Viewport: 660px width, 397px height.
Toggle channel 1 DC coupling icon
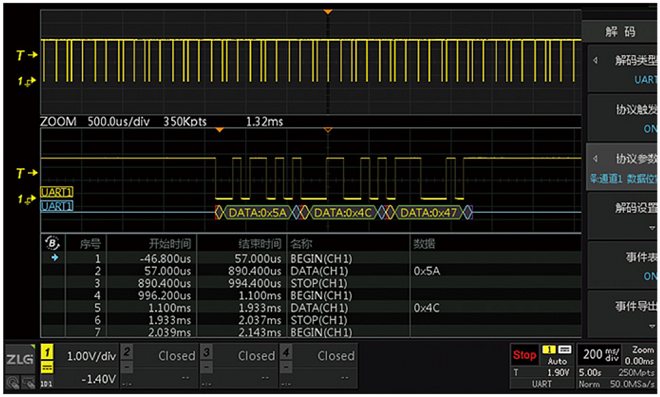tap(47, 368)
